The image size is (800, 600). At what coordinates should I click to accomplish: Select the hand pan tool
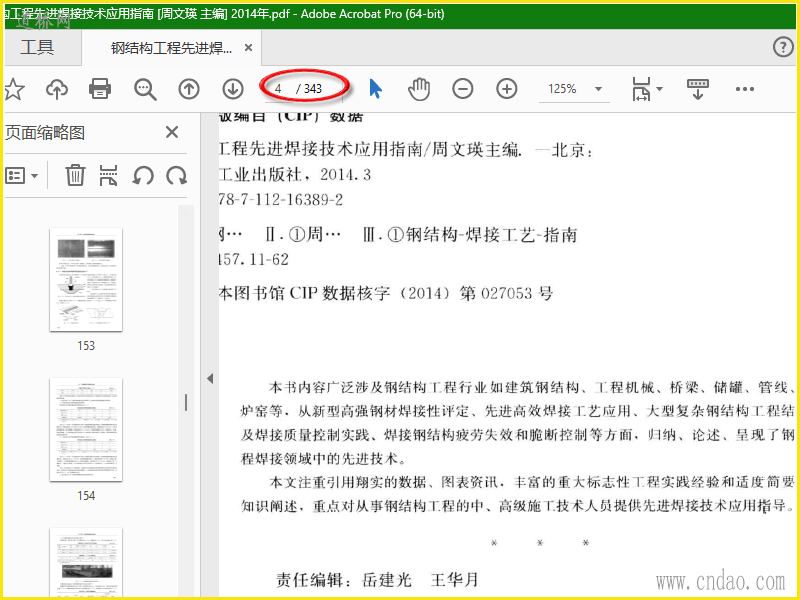[x=419, y=89]
